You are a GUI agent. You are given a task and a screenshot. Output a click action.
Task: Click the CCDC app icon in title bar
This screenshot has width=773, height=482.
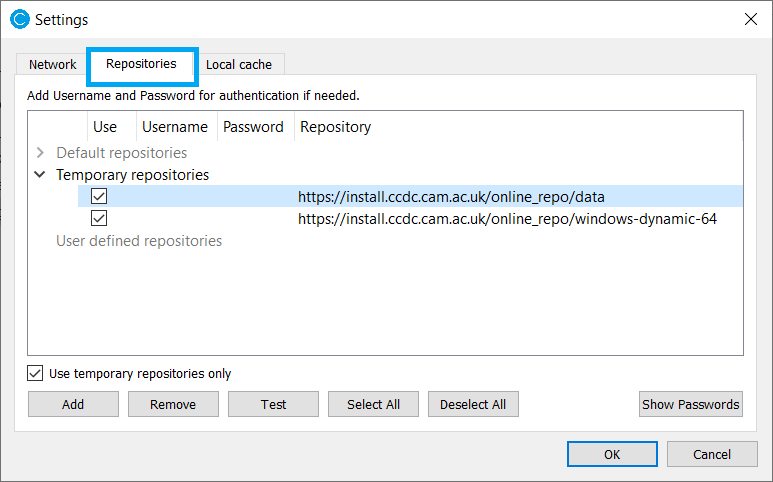coord(19,19)
